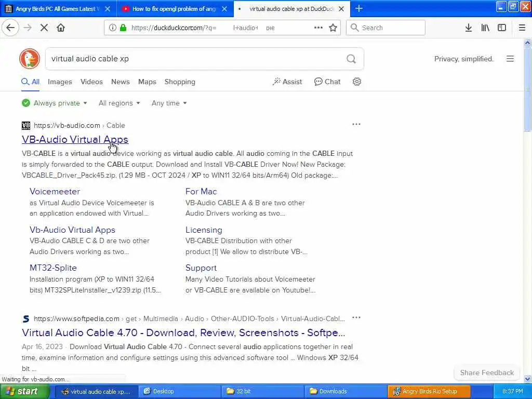Click the scrollbar up arrow
This screenshot has height=399, width=532.
click(x=527, y=43)
